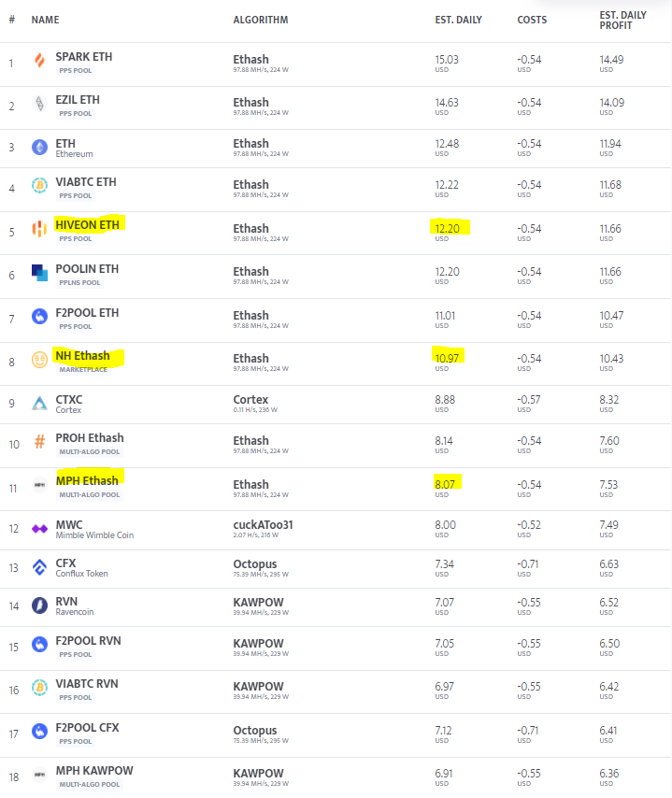The image size is (672, 798).
Task: Click the Conflux Token CFX icon
Action: point(39,566)
